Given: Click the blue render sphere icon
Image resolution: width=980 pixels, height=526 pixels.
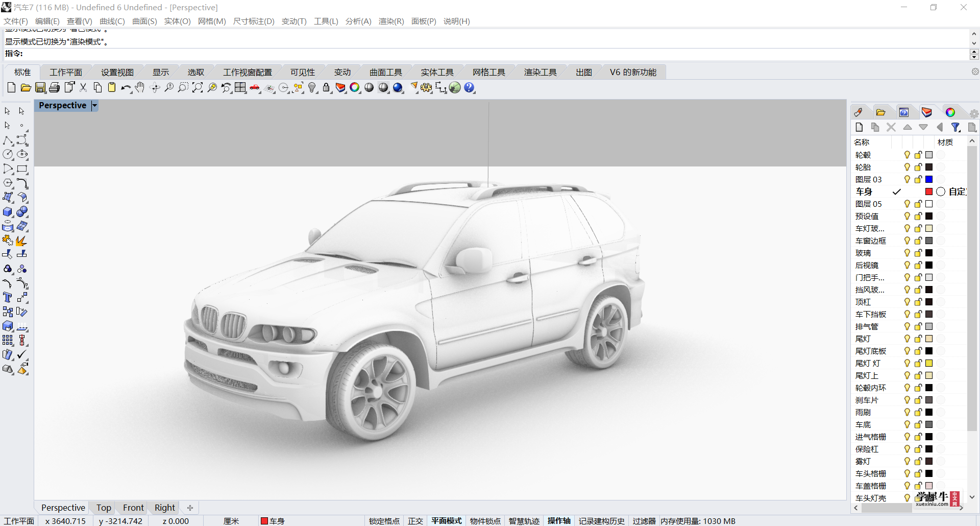Looking at the screenshot, I should coord(398,88).
